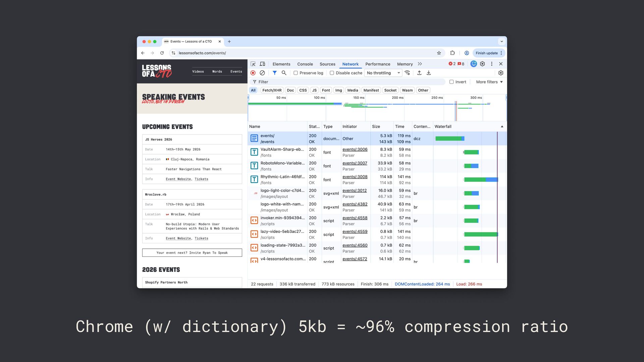Image resolution: width=644 pixels, height=362 pixels.
Task: Stop recording network log
Action: pos(253,73)
